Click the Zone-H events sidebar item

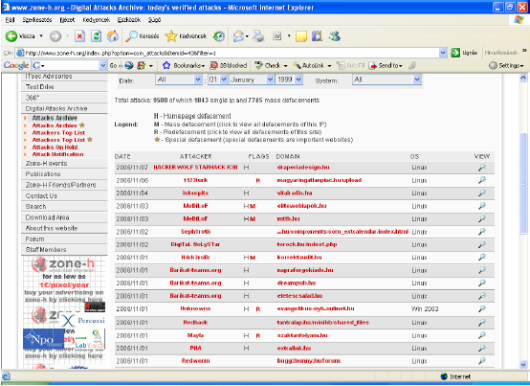[64, 163]
